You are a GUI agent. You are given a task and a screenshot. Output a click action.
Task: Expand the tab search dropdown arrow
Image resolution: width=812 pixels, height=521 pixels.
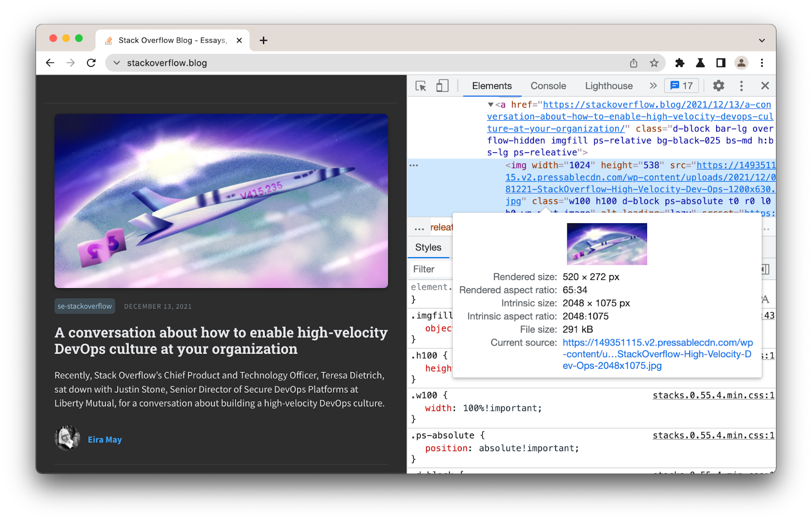coord(762,40)
